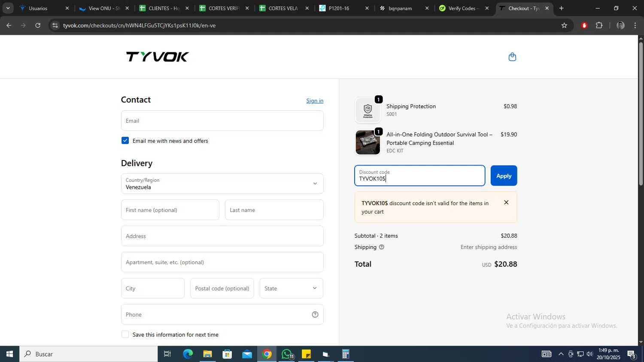This screenshot has height=362, width=644.
Task: Open the Chrome profile avatar
Action: pos(620,25)
